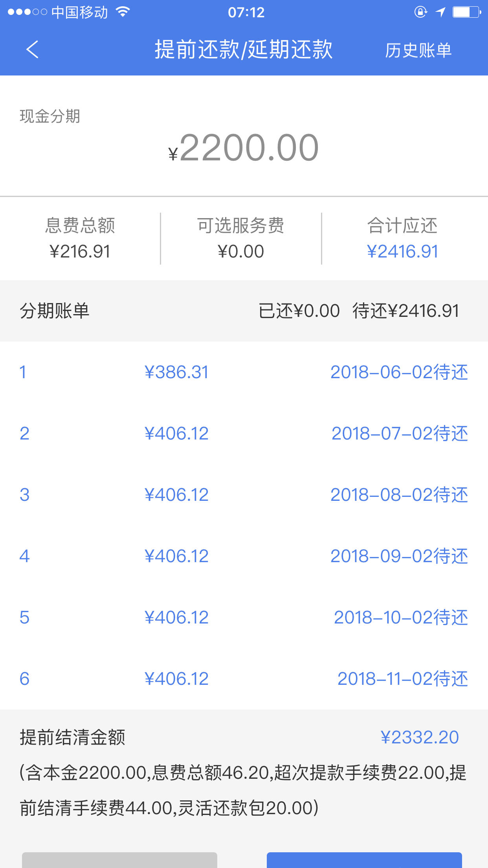Tap the signal strength dots
This screenshot has height=868, width=488.
pyautogui.click(x=27, y=12)
